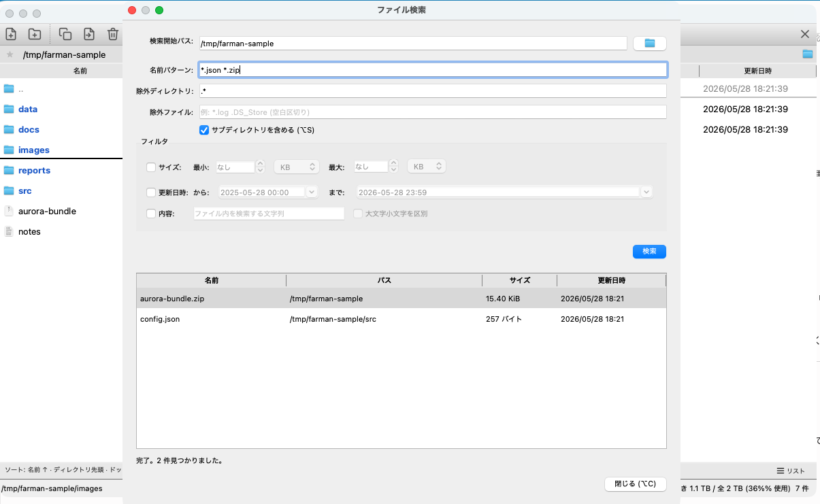This screenshot has width=820, height=504.
Task: Click the new file icon in toolbar
Action: coord(11,34)
